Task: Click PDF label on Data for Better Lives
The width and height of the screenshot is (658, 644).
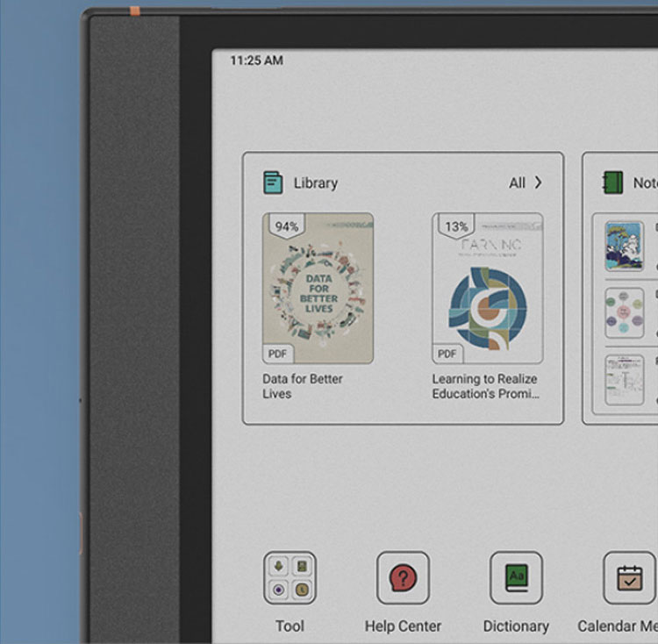Action: coord(278,354)
